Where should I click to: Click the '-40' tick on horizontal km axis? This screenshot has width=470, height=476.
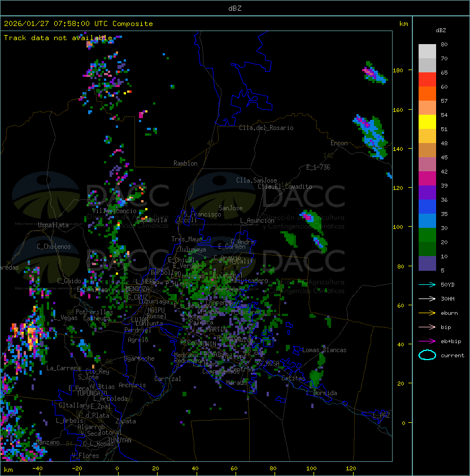(x=38, y=469)
